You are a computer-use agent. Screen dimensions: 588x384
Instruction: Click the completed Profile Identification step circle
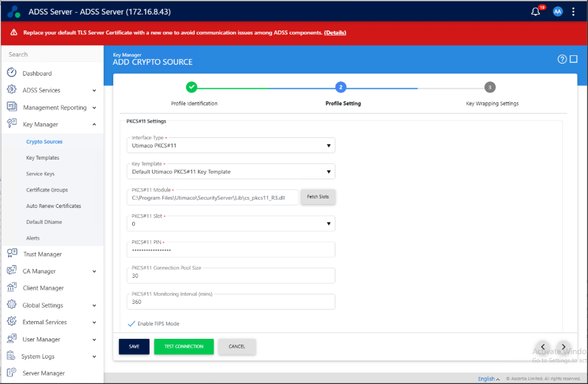click(192, 87)
